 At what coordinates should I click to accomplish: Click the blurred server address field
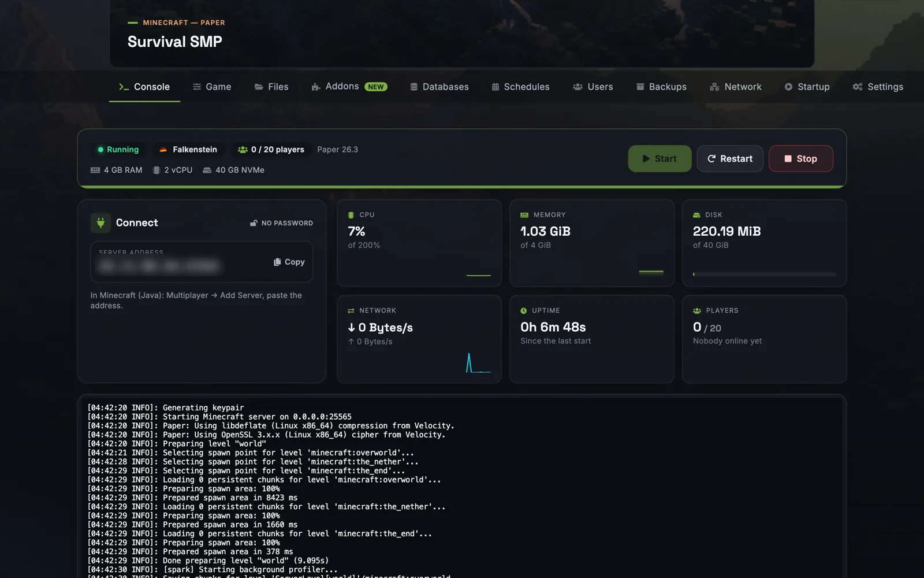pos(159,266)
